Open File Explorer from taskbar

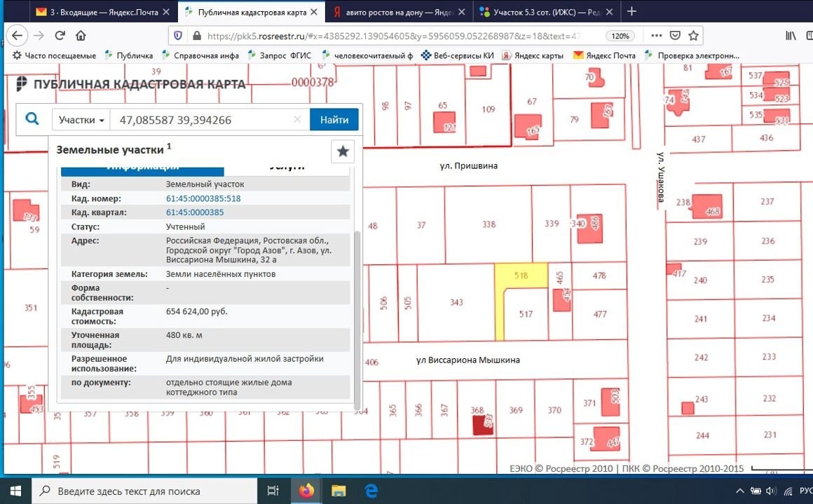point(339,491)
